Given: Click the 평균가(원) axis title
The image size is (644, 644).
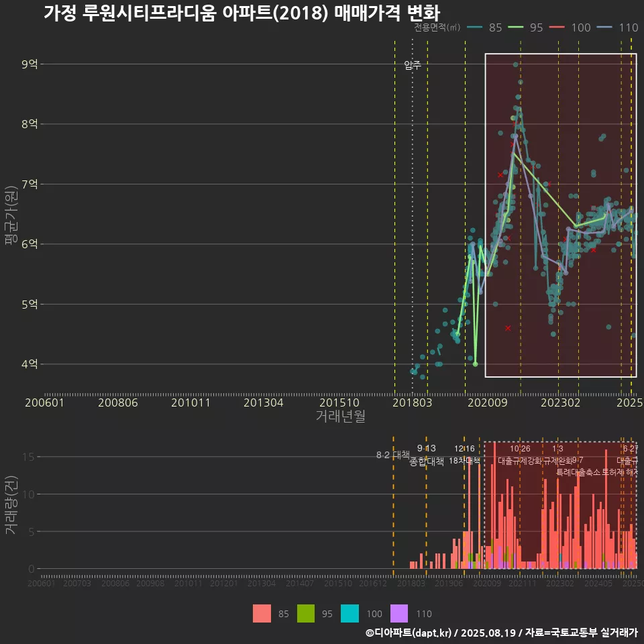Looking at the screenshot, I should [11, 215].
